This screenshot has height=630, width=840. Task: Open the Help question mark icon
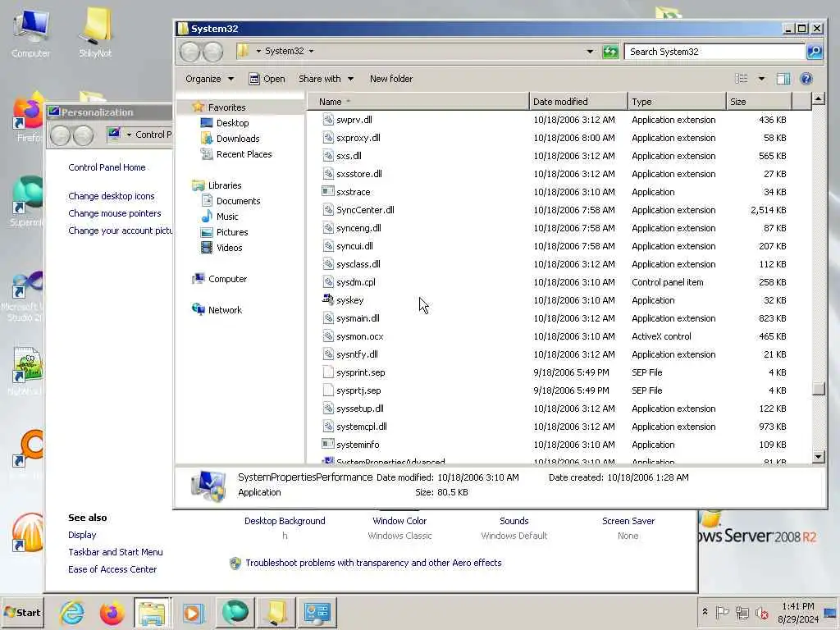point(806,79)
